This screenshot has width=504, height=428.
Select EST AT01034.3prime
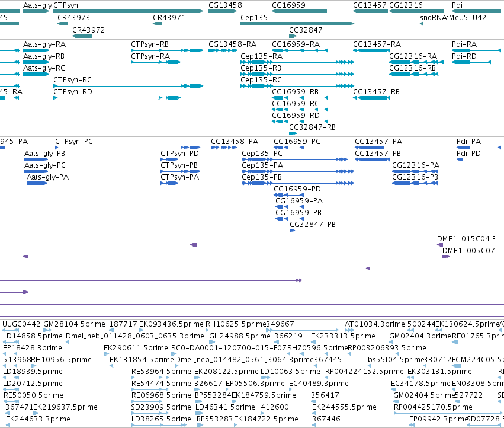[374, 324]
